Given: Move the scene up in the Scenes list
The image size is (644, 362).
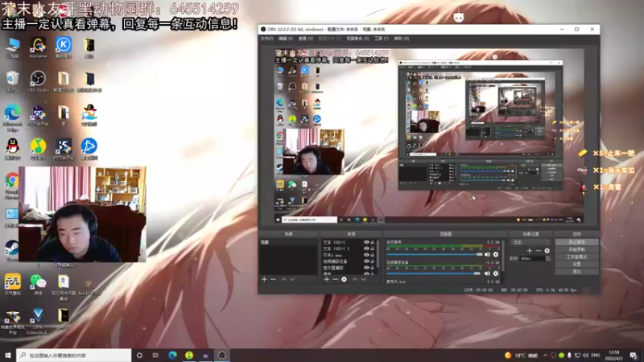Looking at the screenshot, I should tap(283, 279).
